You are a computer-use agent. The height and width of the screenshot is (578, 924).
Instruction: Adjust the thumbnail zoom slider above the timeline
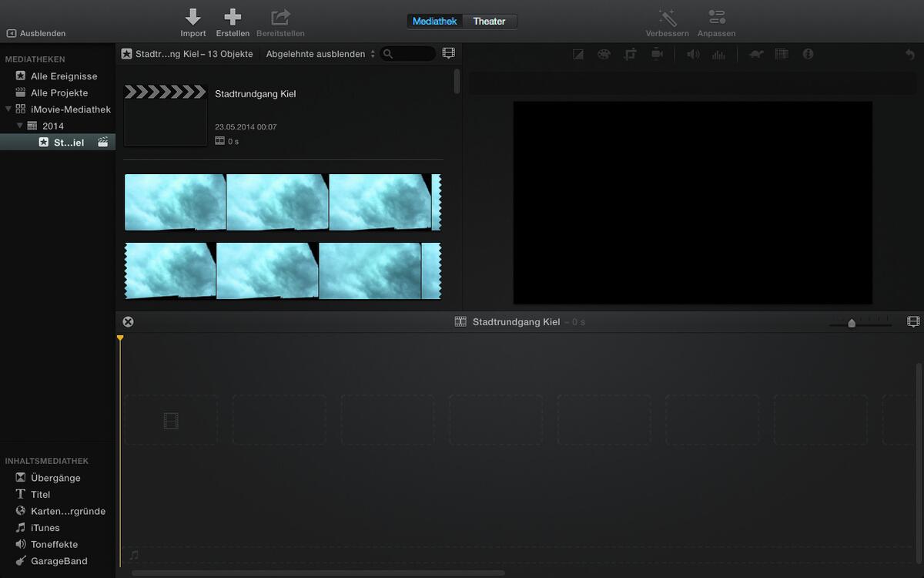pos(851,323)
